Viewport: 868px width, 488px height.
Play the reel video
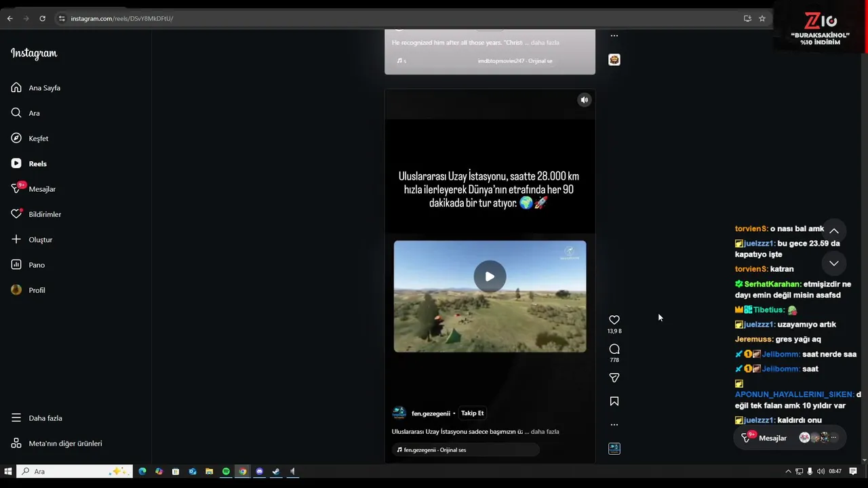[x=490, y=277]
